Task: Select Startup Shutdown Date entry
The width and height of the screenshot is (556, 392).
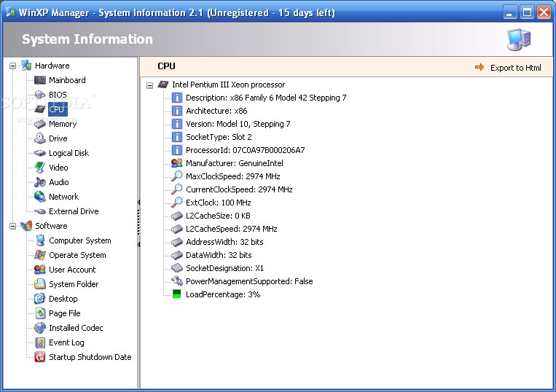Action: [x=90, y=357]
